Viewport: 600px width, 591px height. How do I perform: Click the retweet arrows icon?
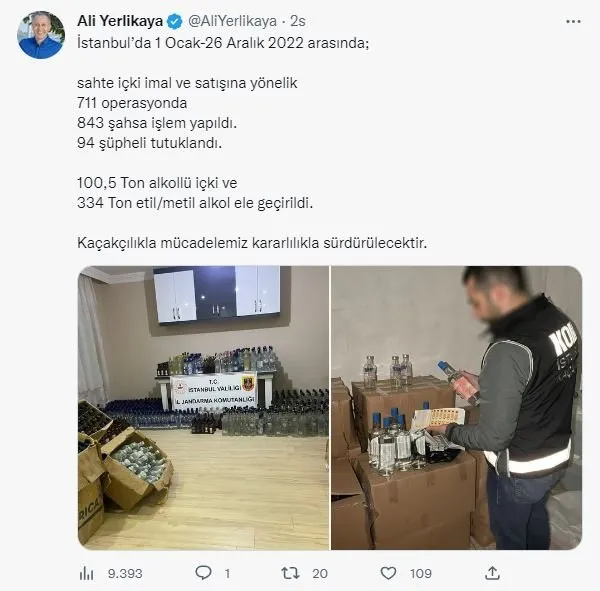point(290,573)
